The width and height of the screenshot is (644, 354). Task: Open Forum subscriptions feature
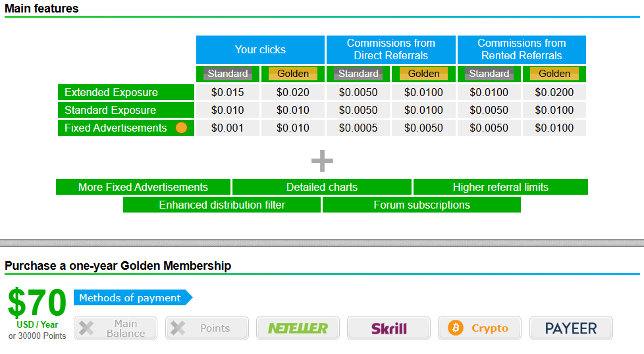tap(421, 205)
